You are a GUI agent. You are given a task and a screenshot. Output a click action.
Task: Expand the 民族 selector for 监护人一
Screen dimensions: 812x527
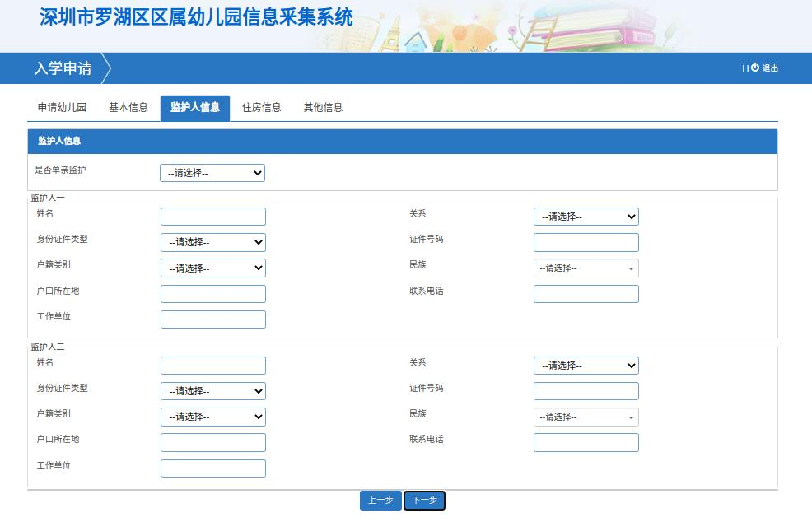tap(586, 268)
